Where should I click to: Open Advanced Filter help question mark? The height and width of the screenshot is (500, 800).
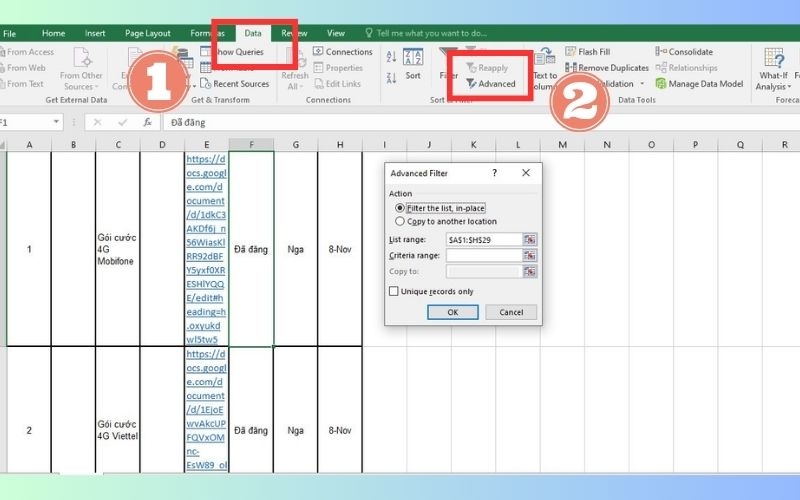coord(494,173)
